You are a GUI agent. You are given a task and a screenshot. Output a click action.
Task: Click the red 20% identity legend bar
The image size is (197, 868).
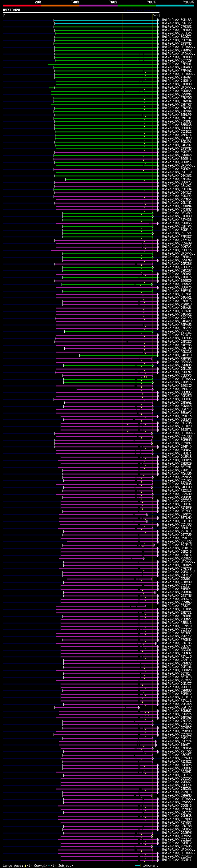[22, 6]
